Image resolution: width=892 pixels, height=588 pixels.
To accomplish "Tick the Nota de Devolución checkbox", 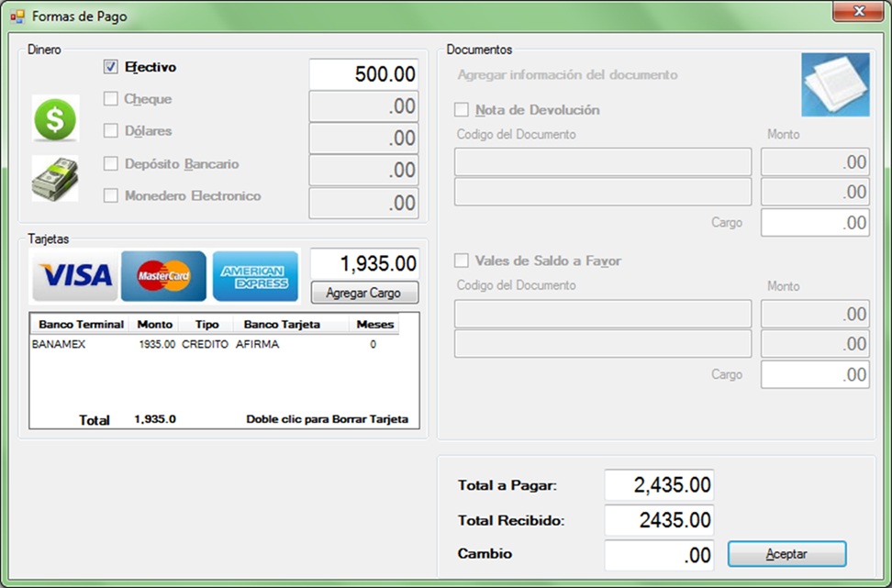I will [x=462, y=110].
